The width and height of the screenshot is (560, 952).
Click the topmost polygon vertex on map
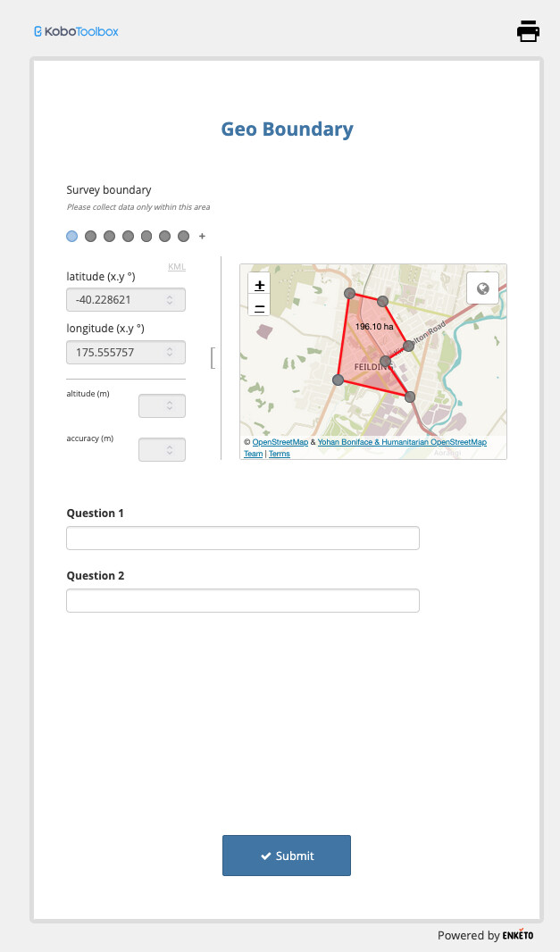click(x=350, y=293)
